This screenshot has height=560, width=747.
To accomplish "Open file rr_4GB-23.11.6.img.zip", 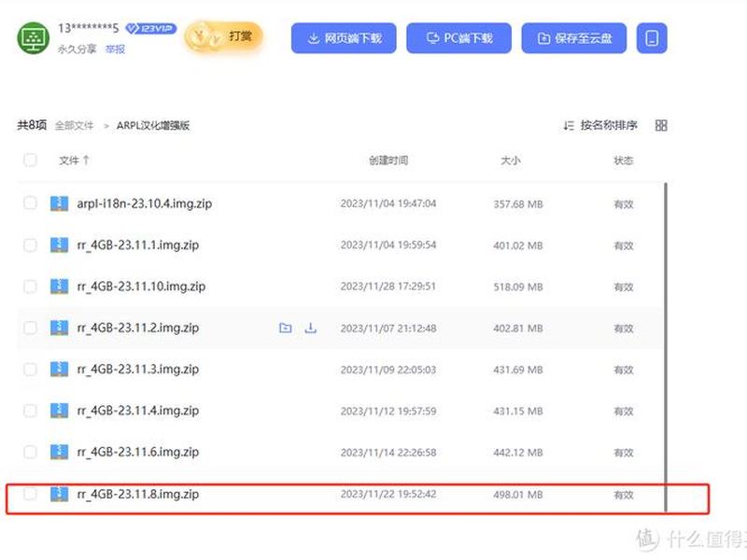I will (137, 453).
